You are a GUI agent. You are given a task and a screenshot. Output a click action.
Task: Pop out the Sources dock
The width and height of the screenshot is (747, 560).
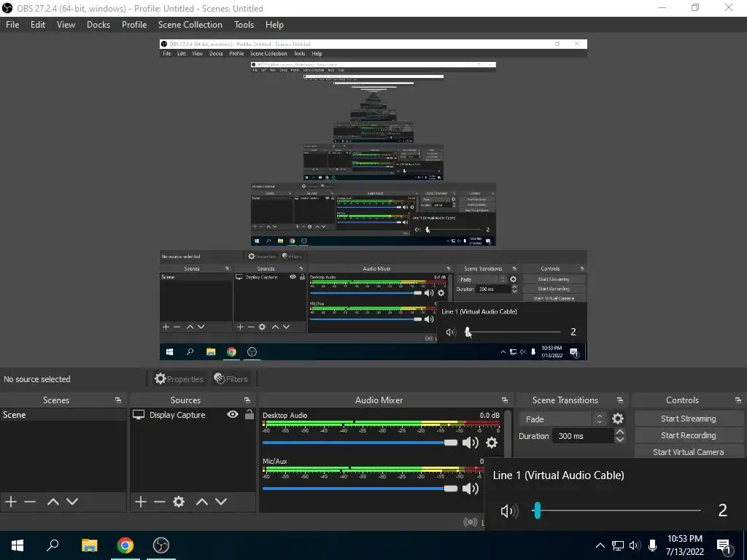click(x=247, y=400)
